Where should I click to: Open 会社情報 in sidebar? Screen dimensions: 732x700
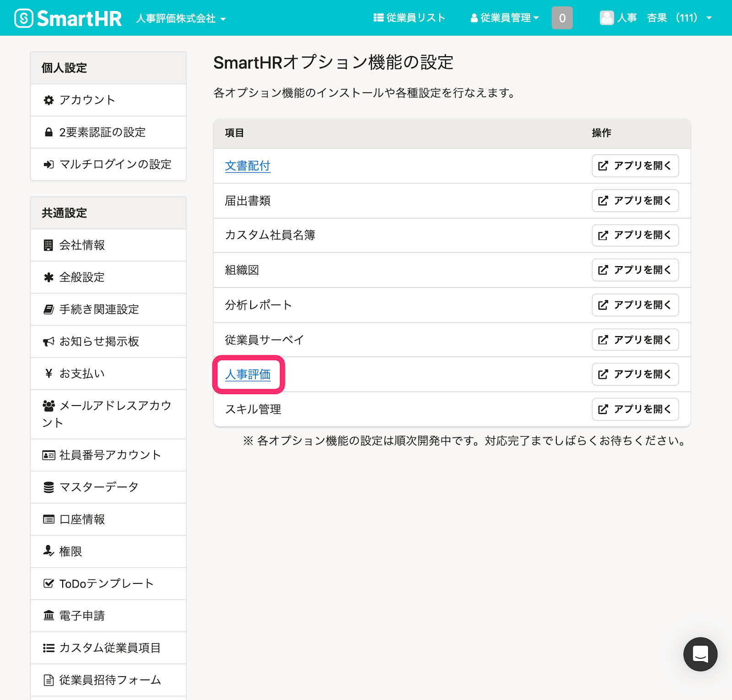(108, 245)
